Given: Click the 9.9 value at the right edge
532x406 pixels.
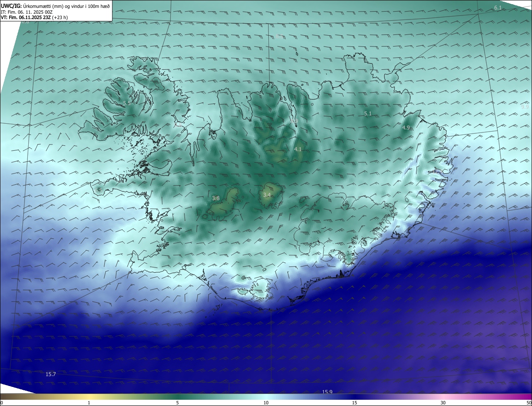Looking at the screenshot, I should [x=525, y=107].
